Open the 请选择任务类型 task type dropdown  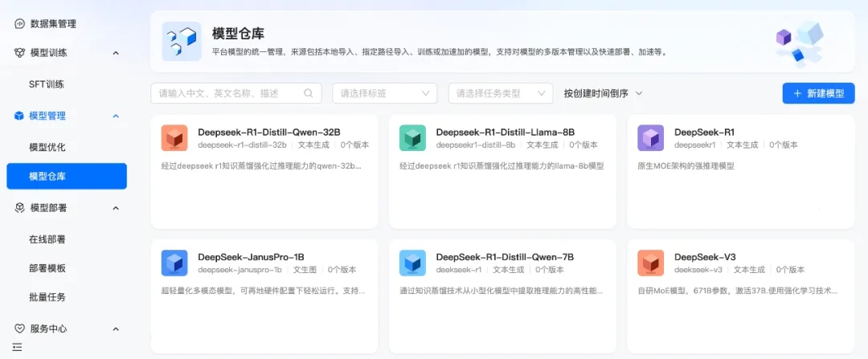coord(500,93)
